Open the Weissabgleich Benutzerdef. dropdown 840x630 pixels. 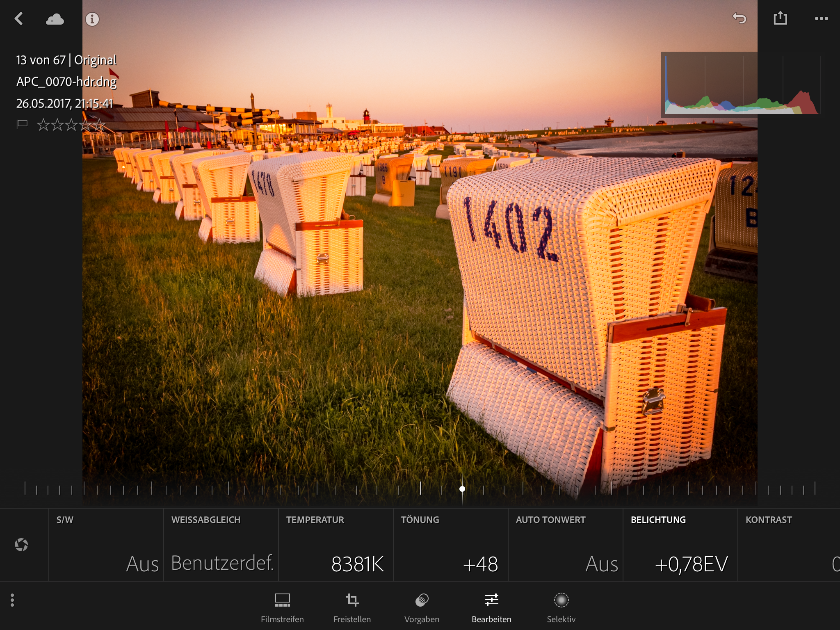click(221, 545)
